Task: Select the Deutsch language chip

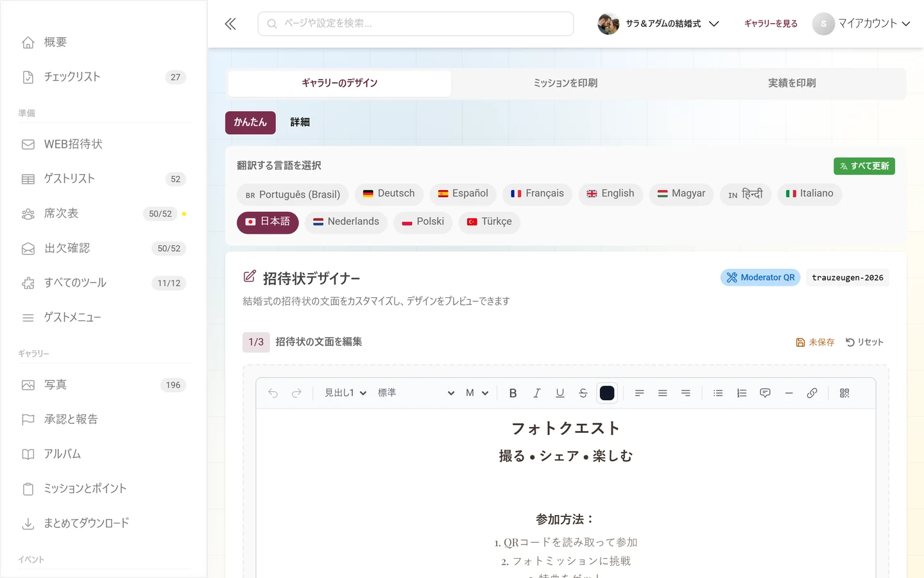Action: (x=389, y=194)
